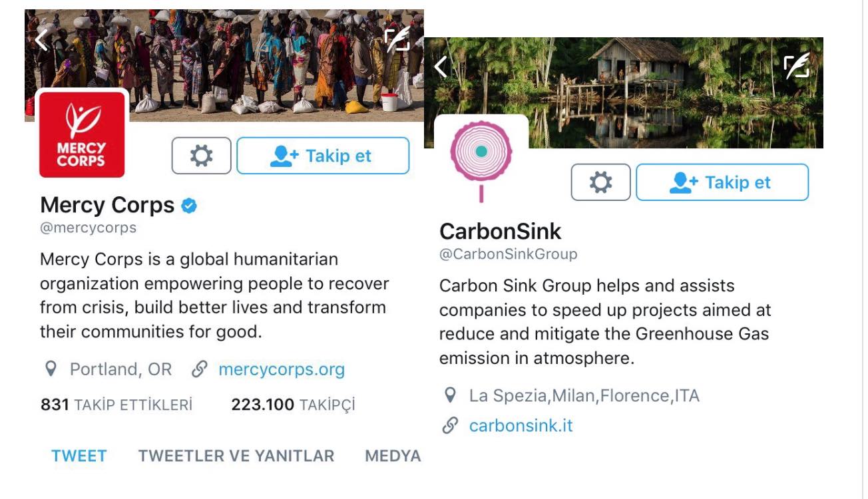The width and height of the screenshot is (868, 499).
Task: Open the carbonsink.it website link
Action: pos(521,426)
